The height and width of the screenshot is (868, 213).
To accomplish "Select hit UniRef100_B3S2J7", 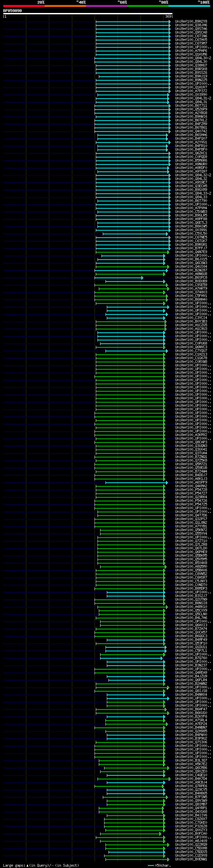I will click(x=191, y=596).
